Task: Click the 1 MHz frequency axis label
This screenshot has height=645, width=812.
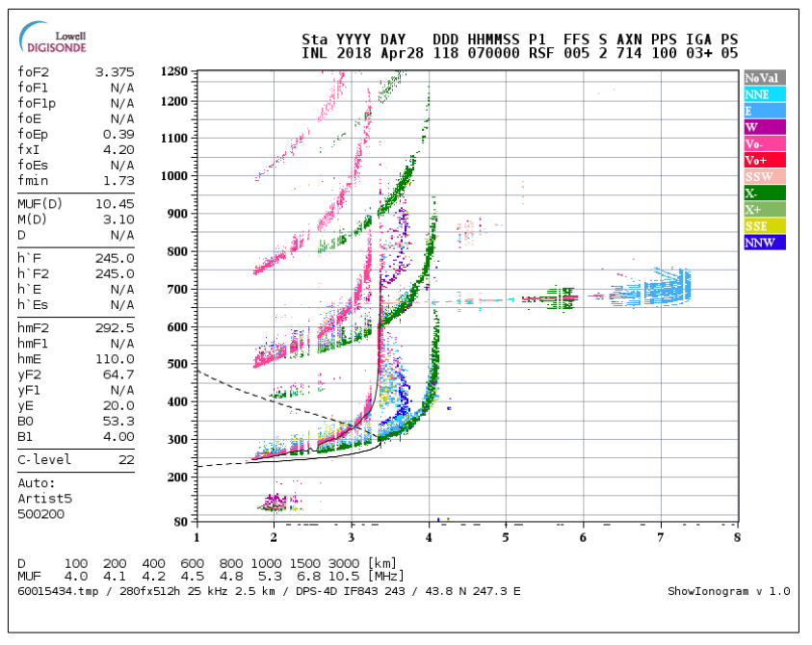Action: (x=196, y=538)
